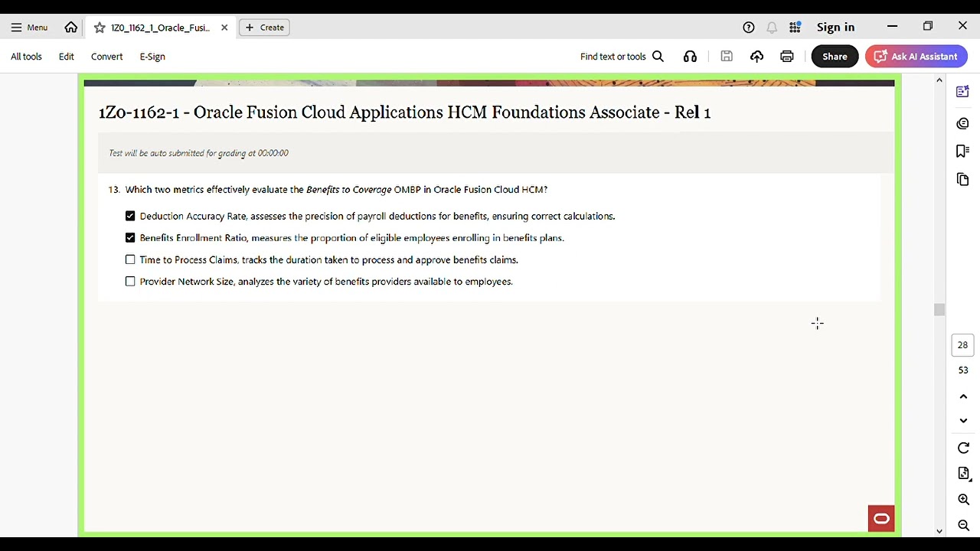Click Find text or tools search
Viewport: 980px width, 551px height.
[x=622, y=57]
